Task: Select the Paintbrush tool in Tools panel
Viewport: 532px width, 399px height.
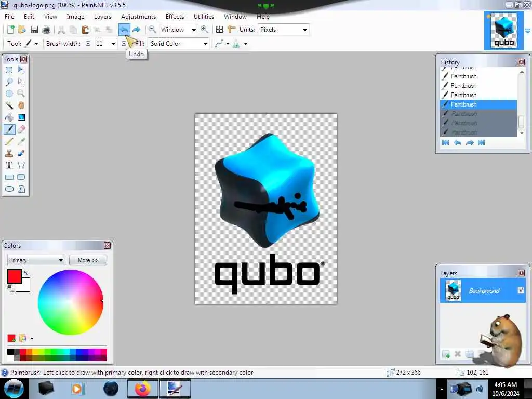Action: 9,129
